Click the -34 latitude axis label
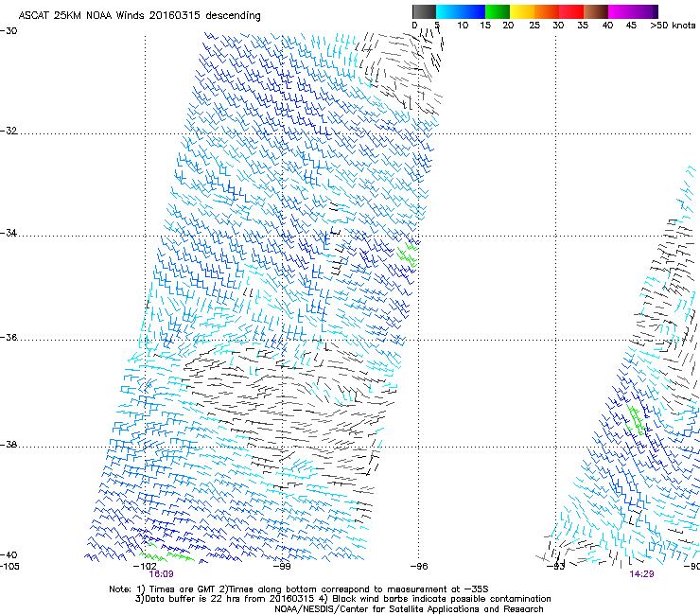 9,233
